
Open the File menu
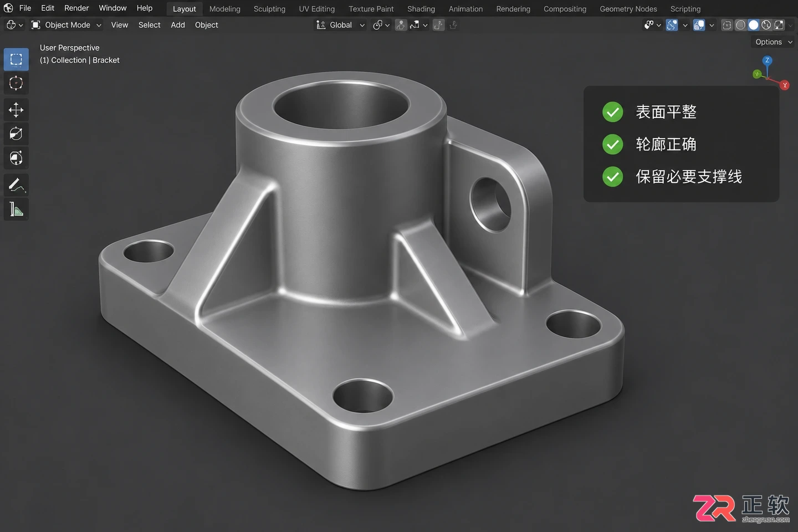tap(25, 8)
